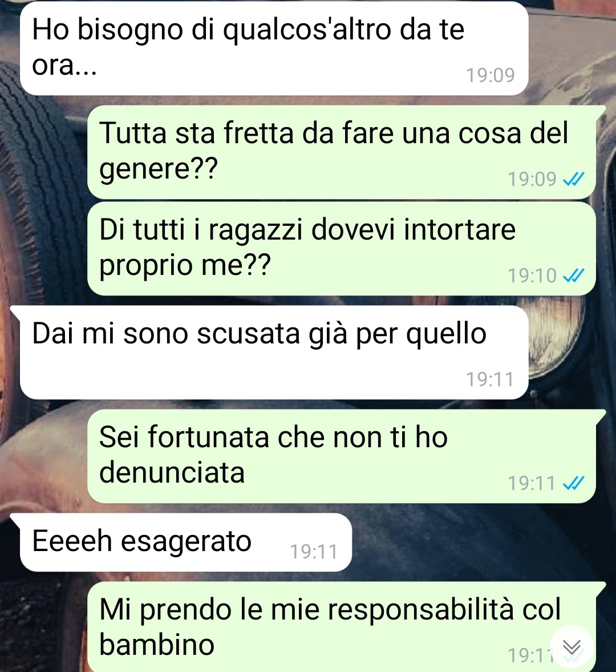The height and width of the screenshot is (672, 616).
Task: Tap the 19:10 timestamp on sent message
Action: (x=532, y=275)
